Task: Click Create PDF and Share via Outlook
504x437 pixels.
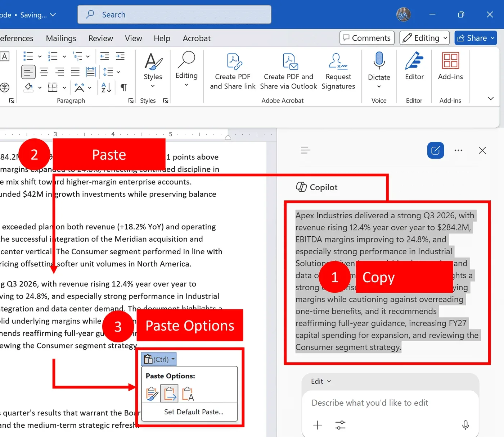Action: 288,71
